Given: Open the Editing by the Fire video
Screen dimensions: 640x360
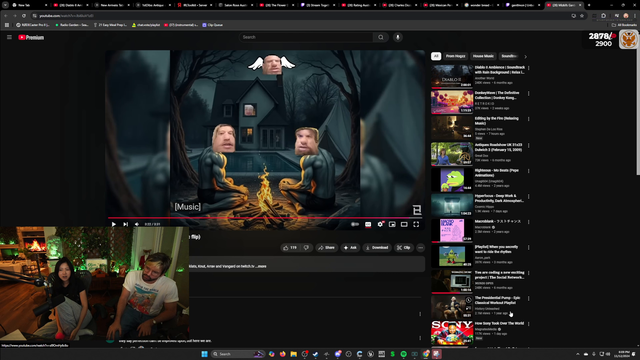Looking at the screenshot, I should [452, 127].
